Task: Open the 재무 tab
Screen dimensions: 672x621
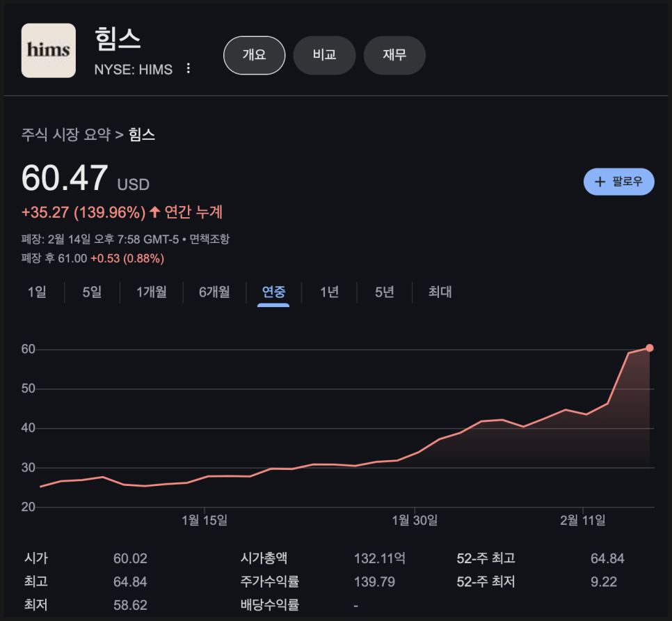Action: [x=394, y=55]
